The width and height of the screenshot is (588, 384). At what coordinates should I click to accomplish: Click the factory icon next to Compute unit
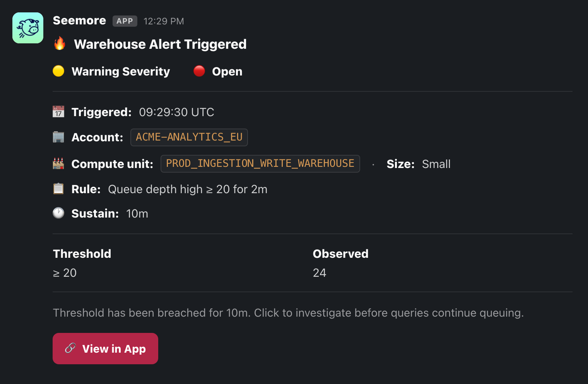[58, 163]
